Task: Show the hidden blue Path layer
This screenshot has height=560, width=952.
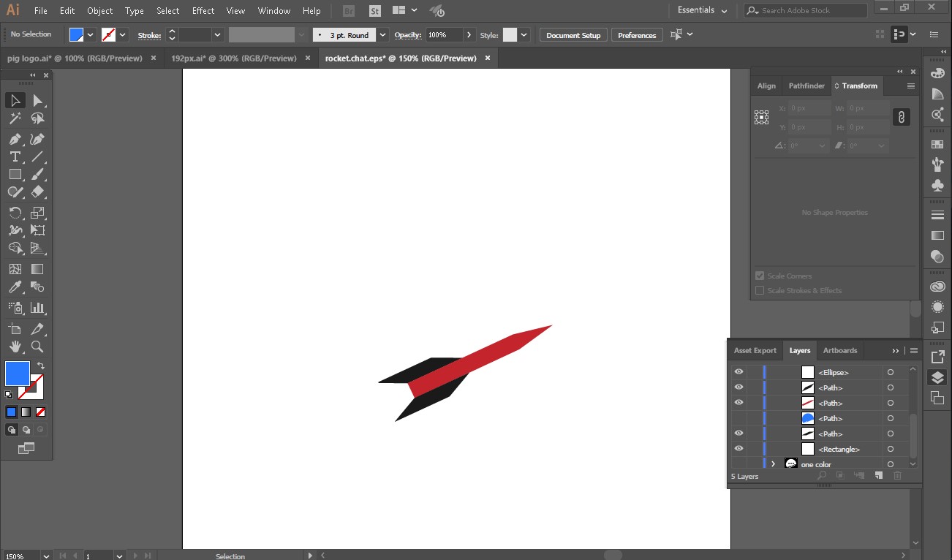Action: [x=738, y=418]
